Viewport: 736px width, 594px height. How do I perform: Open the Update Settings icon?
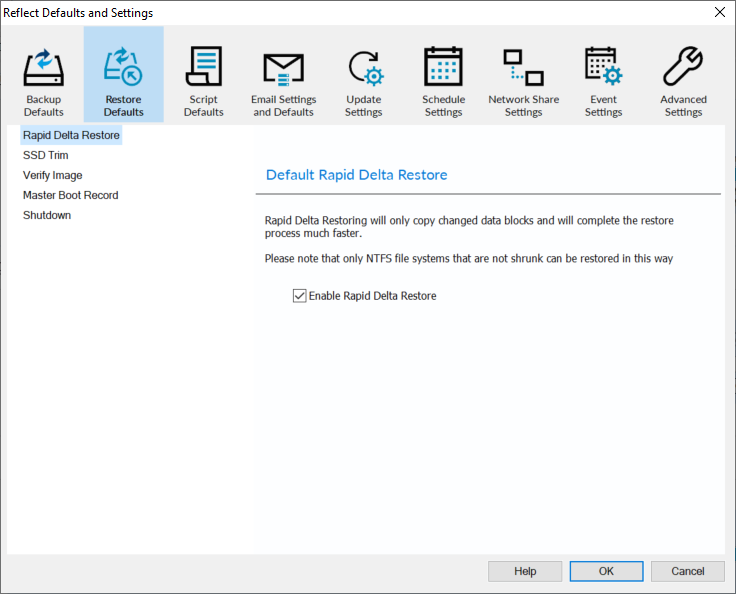tap(366, 68)
